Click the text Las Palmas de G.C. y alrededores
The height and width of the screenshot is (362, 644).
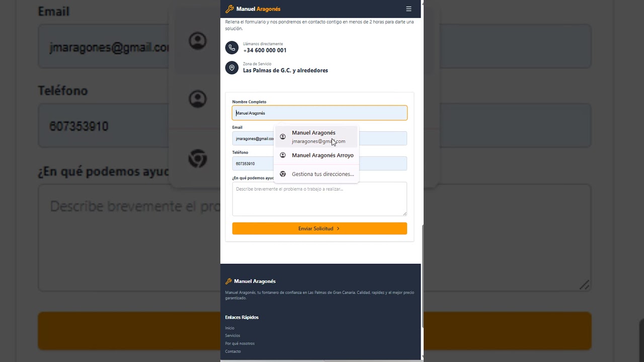(285, 70)
